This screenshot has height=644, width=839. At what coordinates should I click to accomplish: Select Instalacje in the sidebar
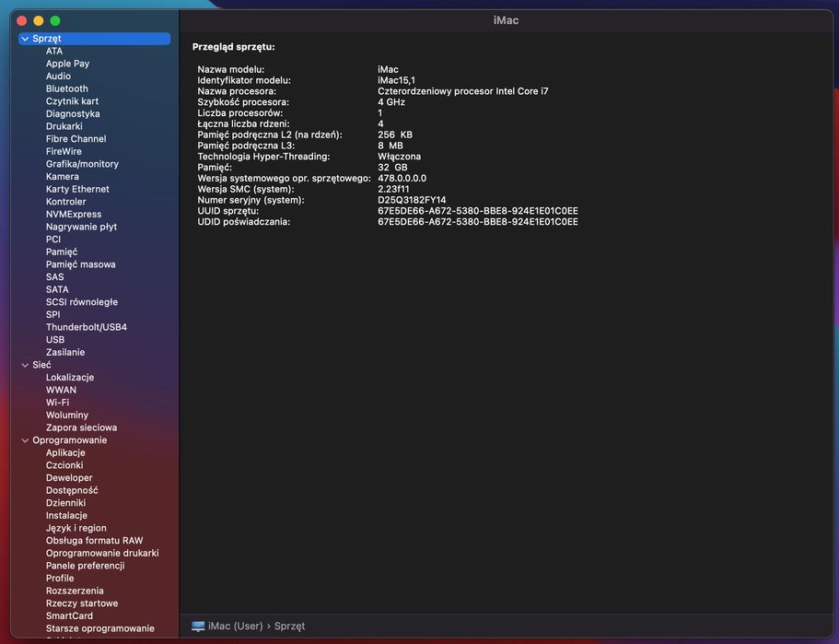[66, 516]
